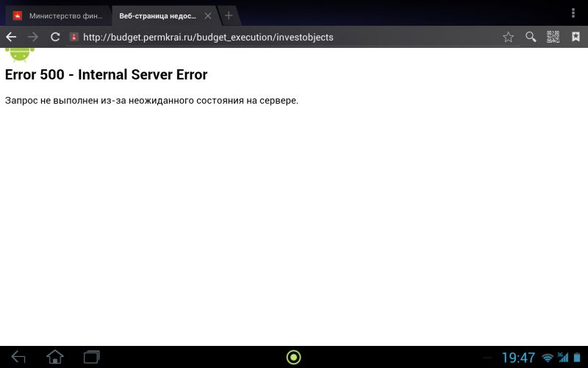Open the QR code scanner icon
The height and width of the screenshot is (368, 588).
point(553,37)
